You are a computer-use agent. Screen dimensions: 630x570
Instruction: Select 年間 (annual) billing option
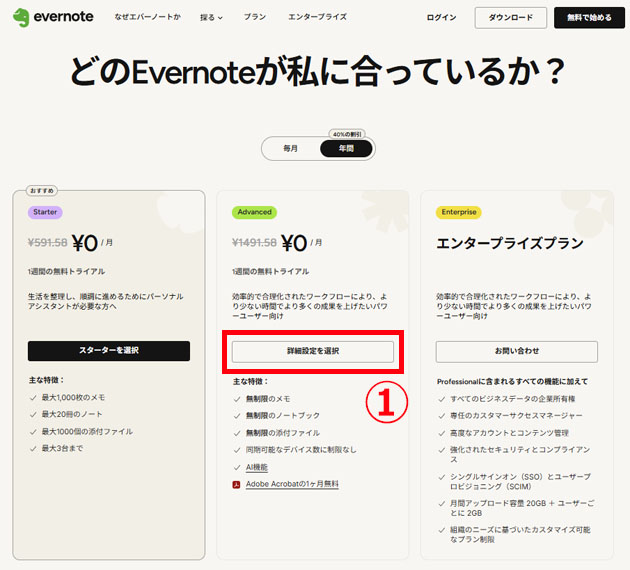(346, 148)
